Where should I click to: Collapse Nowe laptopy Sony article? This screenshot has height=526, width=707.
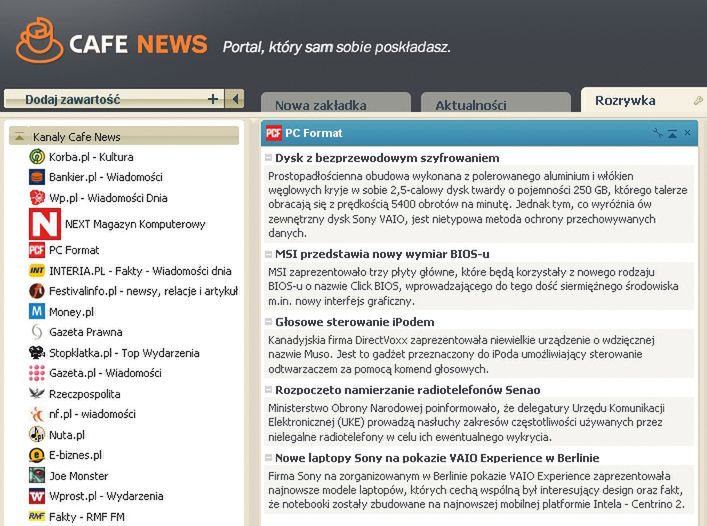[x=268, y=457]
